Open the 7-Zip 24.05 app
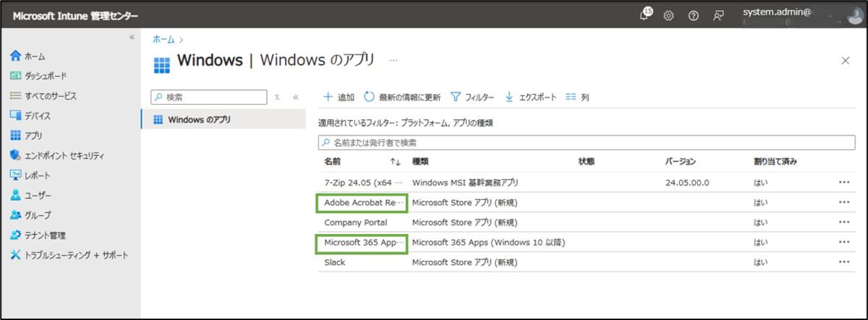The height and width of the screenshot is (320, 868). (x=362, y=183)
